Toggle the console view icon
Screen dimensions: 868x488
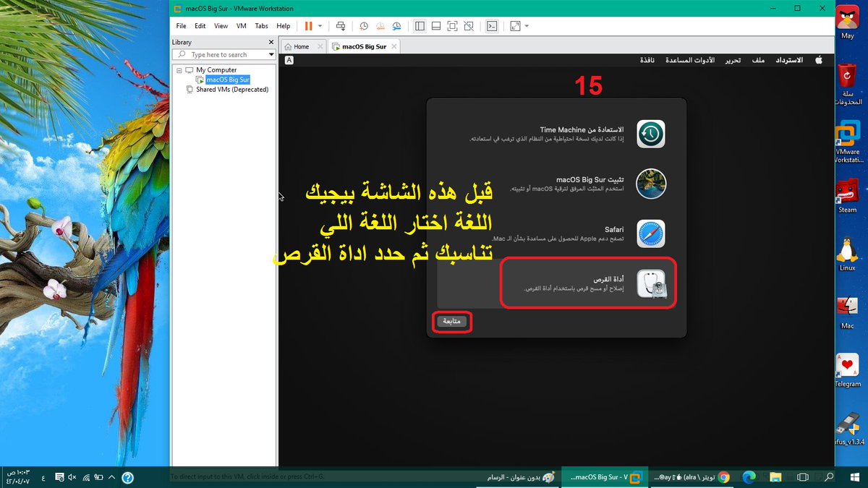[x=492, y=26]
